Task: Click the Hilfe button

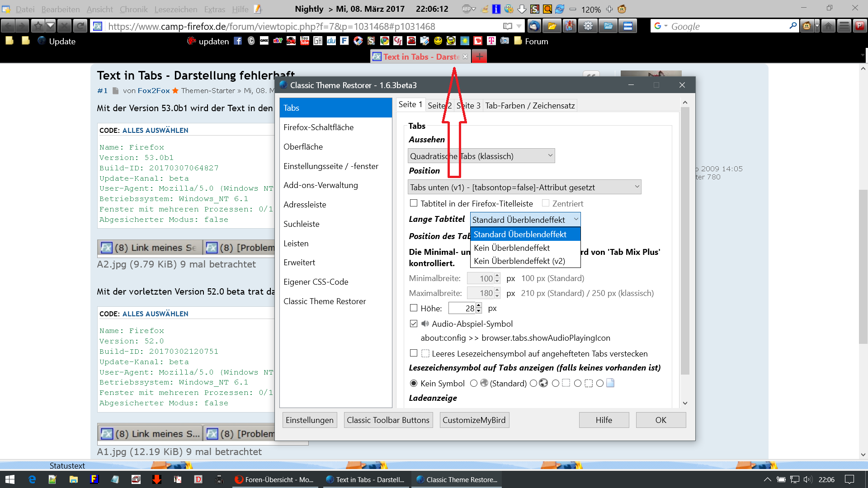Action: 604,420
